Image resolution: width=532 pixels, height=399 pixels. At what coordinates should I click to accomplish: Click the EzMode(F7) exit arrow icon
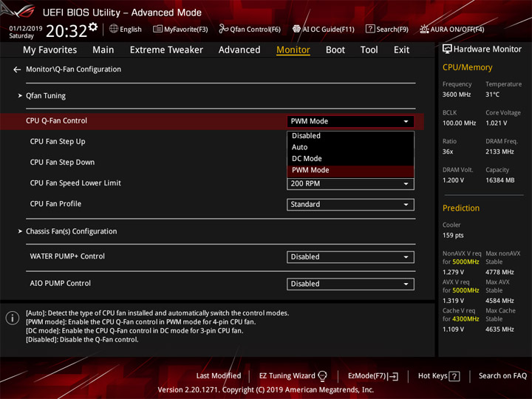point(393,376)
